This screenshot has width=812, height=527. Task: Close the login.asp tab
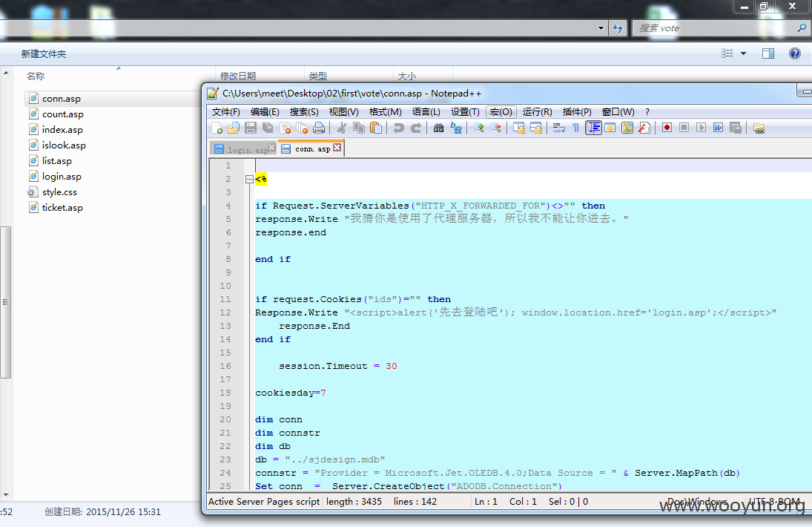[x=272, y=148]
